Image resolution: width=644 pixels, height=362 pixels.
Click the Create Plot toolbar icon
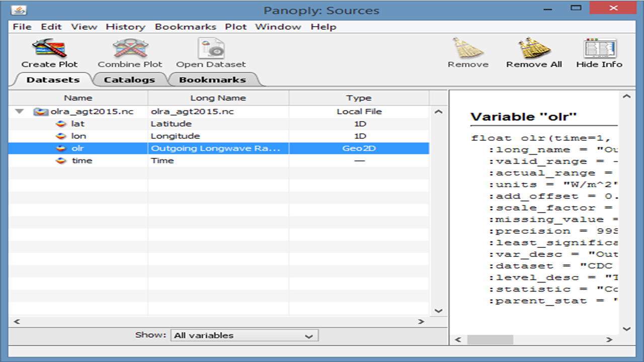point(49,49)
